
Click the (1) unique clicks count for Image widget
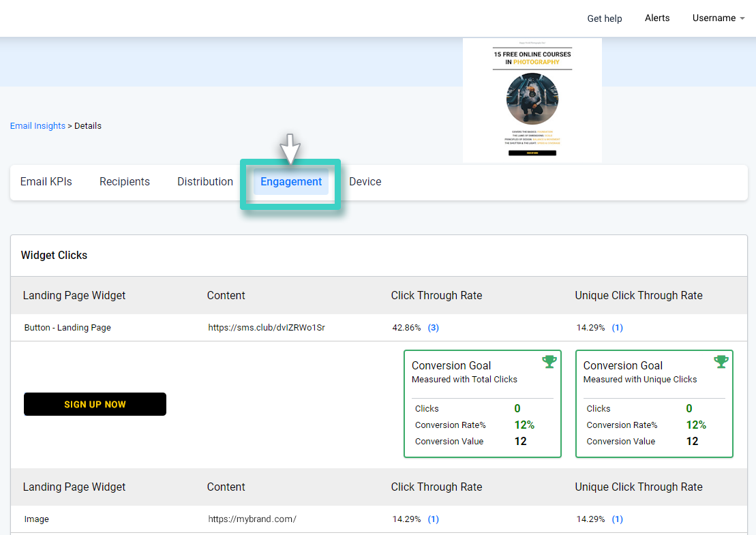[618, 519]
